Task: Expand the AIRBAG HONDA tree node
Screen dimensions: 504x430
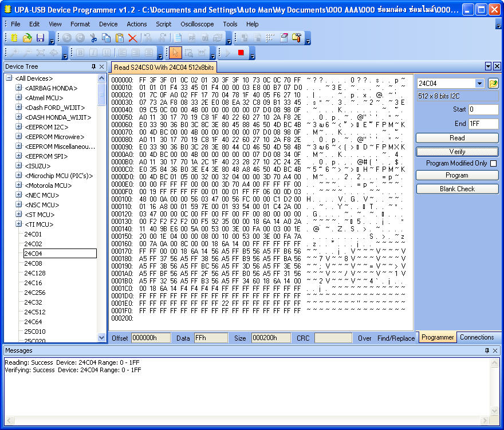Action: (x=19, y=88)
